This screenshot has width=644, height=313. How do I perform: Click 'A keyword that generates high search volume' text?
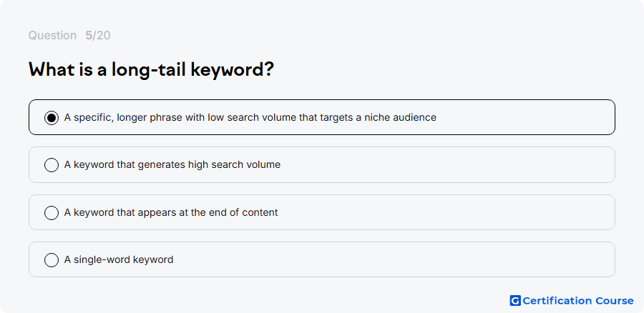click(172, 165)
